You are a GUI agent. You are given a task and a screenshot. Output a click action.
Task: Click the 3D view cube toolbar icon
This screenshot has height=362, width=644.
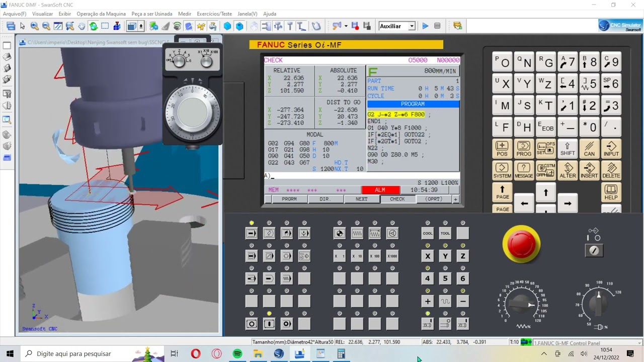[132, 26]
